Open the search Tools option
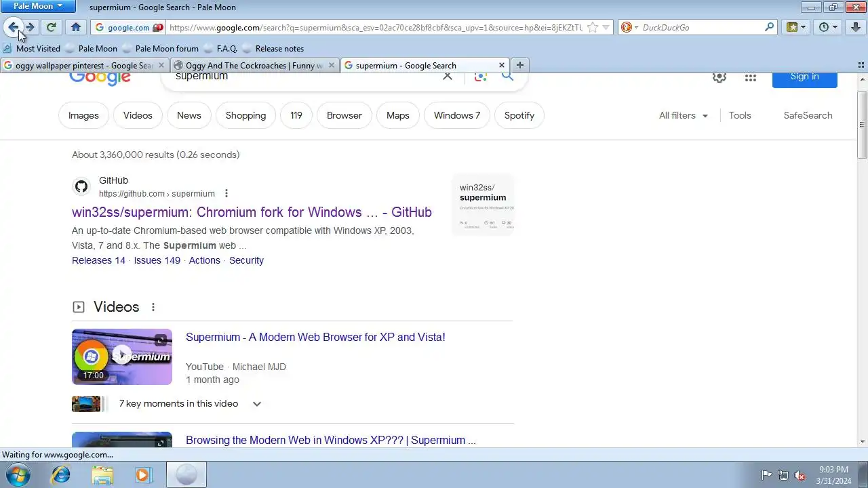868x488 pixels. click(740, 115)
